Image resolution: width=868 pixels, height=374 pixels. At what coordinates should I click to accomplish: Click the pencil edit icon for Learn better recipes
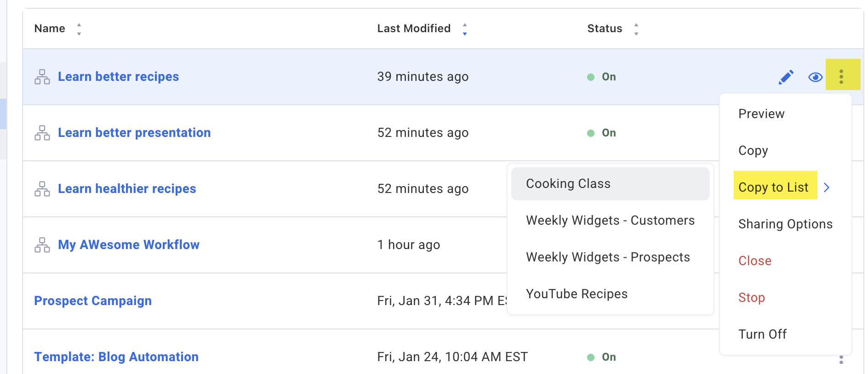coord(786,77)
